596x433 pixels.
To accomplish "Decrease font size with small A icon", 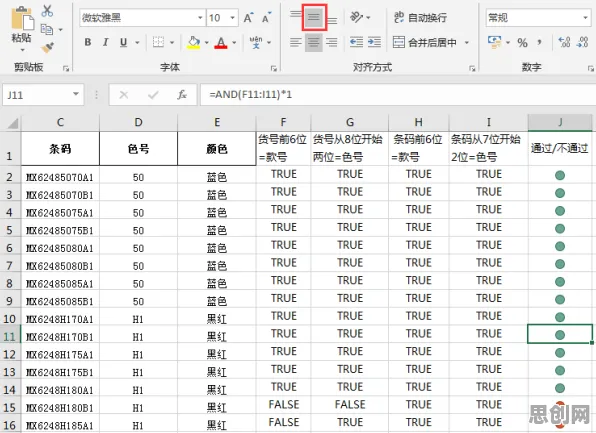I will coord(266,17).
